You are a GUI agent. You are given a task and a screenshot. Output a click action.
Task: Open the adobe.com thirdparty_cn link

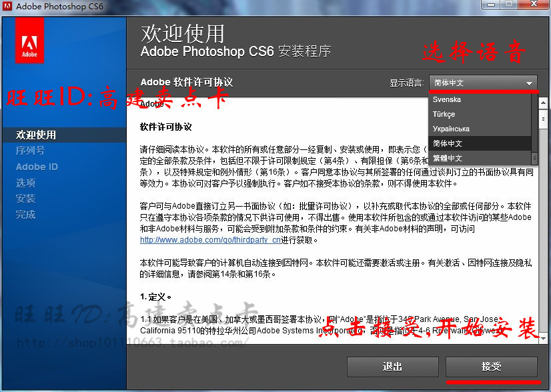(x=210, y=240)
